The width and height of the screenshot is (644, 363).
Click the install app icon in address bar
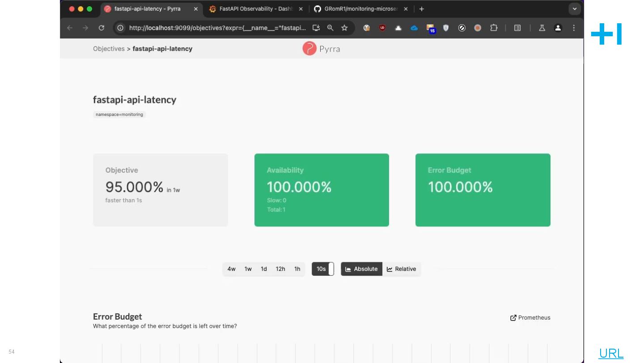(x=316, y=28)
